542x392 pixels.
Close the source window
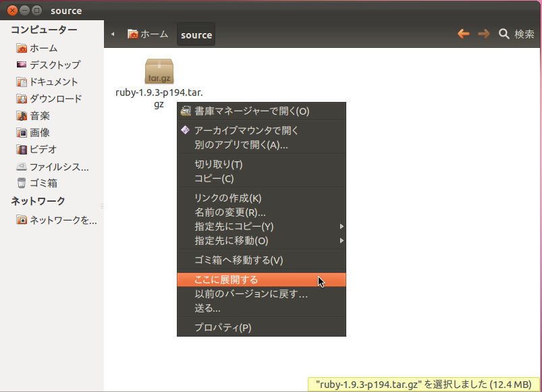12,10
